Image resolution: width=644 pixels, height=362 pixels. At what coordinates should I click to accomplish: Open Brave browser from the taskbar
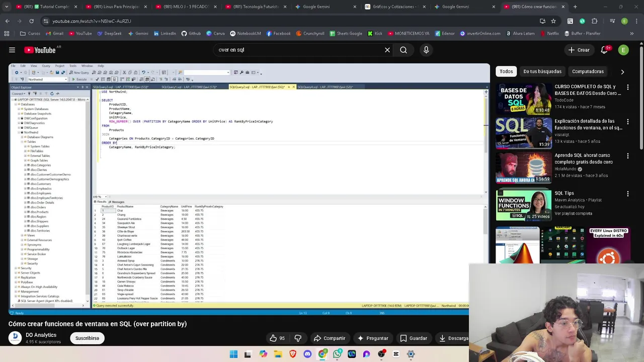pyautogui.click(x=293, y=354)
